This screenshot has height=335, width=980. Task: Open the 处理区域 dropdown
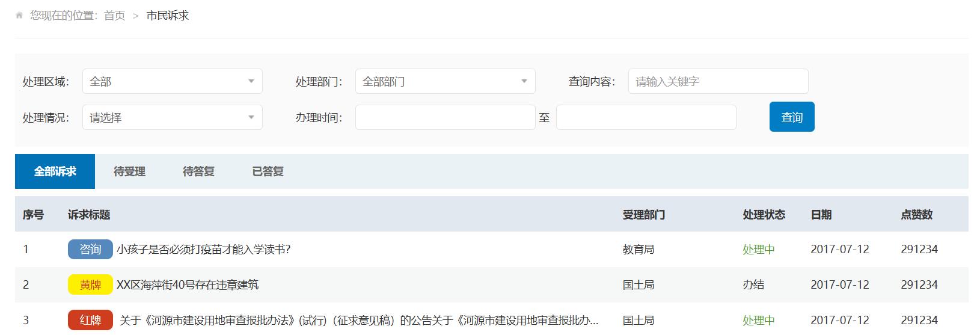click(x=172, y=81)
